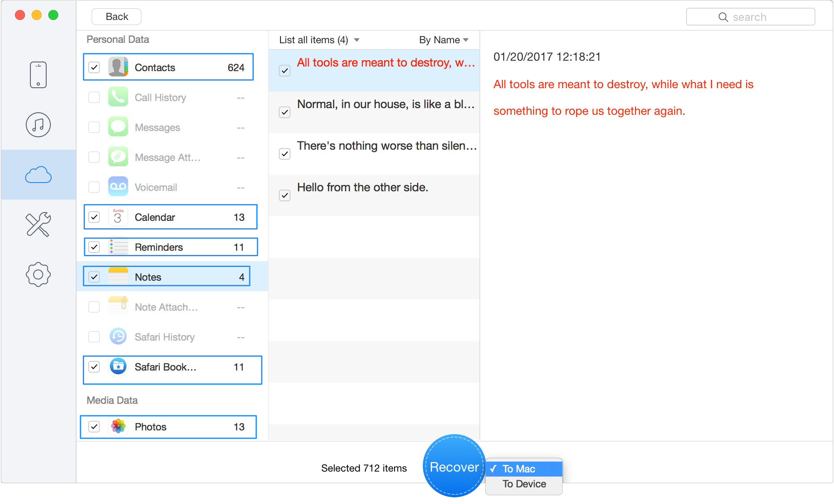Click the Safari Bookmarks icon
Viewport: 834px width, 504px height.
[x=118, y=367]
